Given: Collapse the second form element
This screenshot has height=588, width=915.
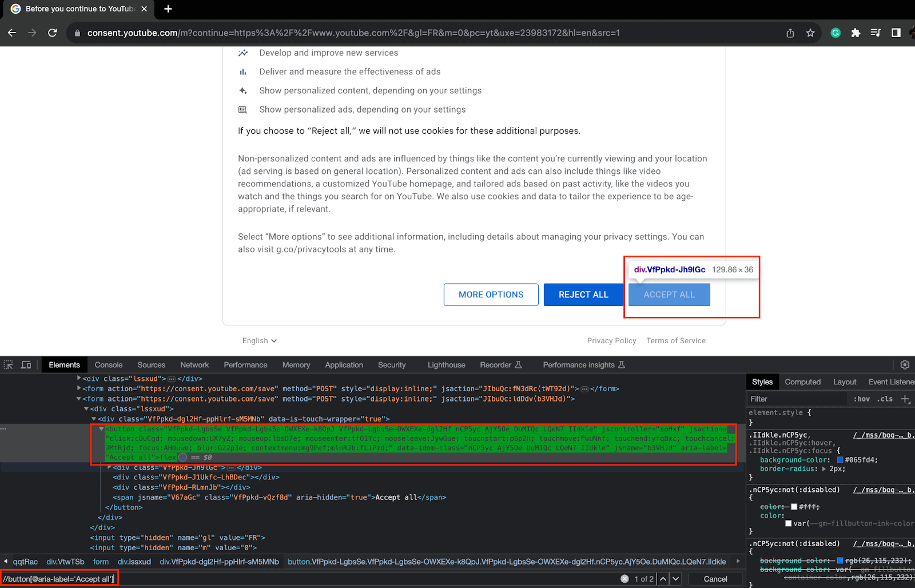Looking at the screenshot, I should (79, 399).
